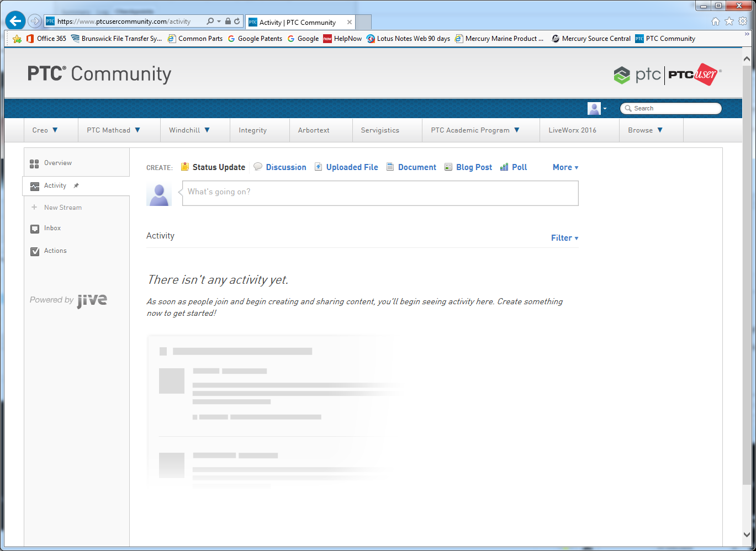Image resolution: width=756 pixels, height=551 pixels.
Task: Open the Mercury Marine Product bookmark
Action: click(499, 39)
